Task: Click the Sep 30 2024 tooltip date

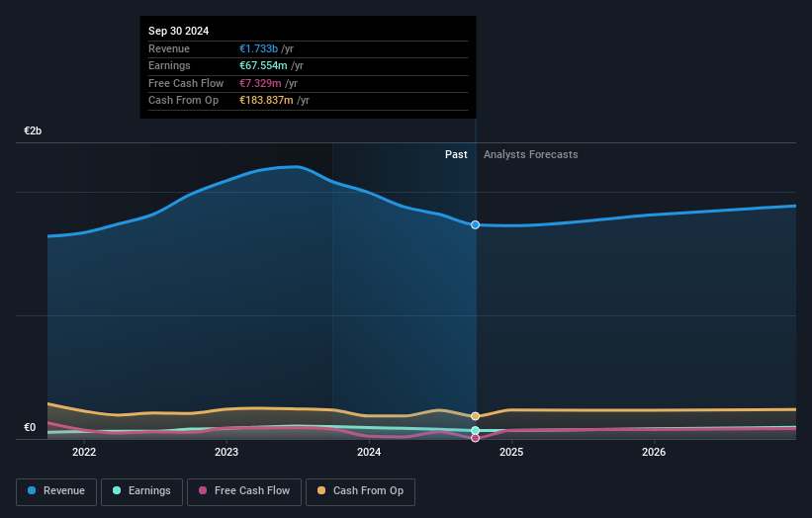Action: [x=179, y=31]
